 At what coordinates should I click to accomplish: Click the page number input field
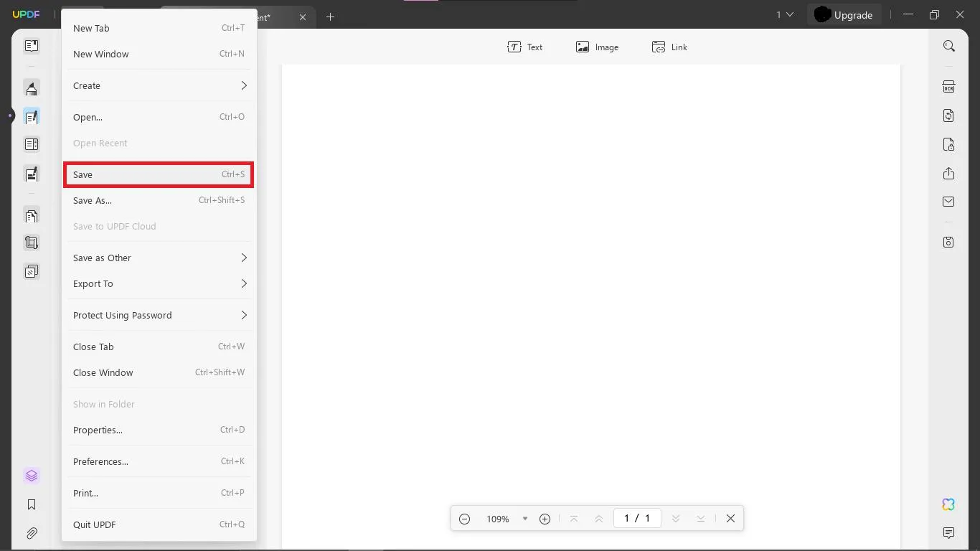pos(637,518)
